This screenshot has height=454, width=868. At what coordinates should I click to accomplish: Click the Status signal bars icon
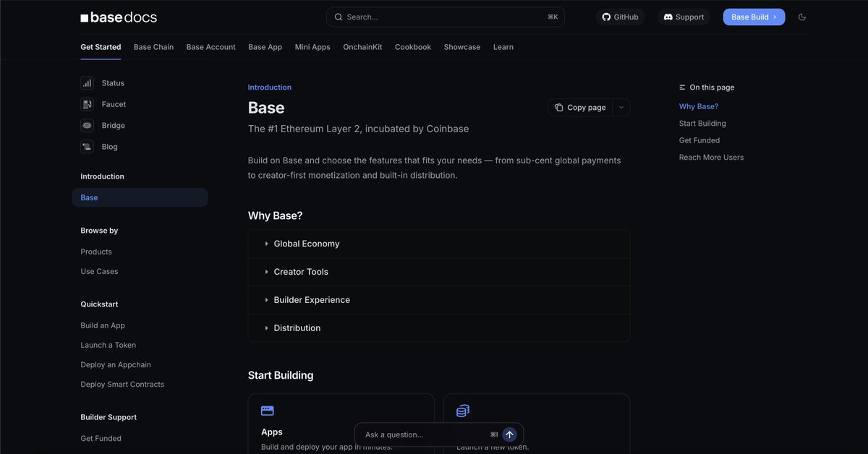[87, 83]
